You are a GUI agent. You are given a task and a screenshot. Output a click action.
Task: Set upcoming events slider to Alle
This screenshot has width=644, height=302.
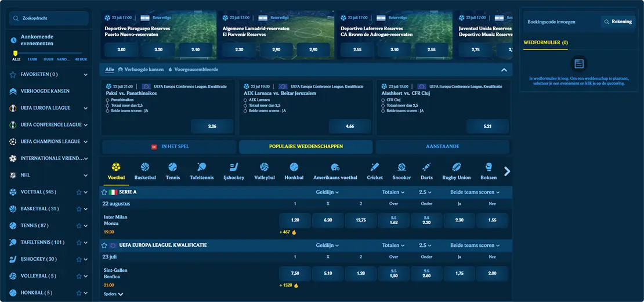pyautogui.click(x=16, y=59)
